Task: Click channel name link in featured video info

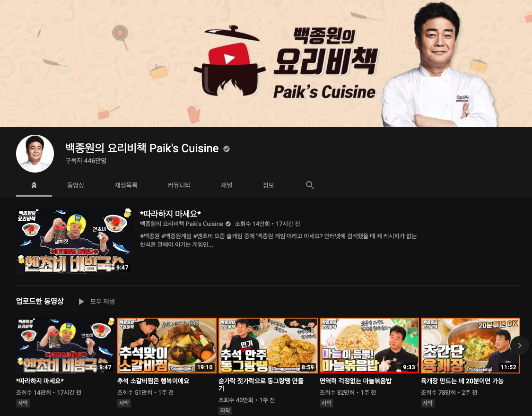Action: coord(182,224)
